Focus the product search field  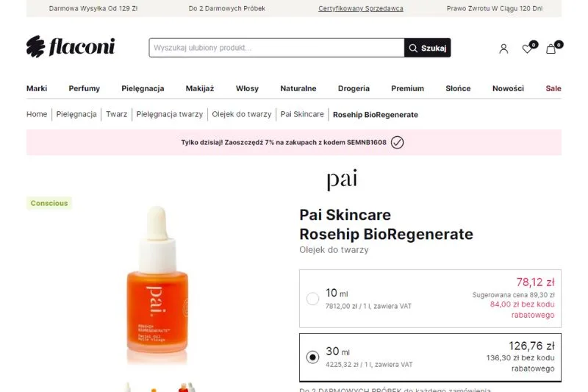click(x=277, y=48)
